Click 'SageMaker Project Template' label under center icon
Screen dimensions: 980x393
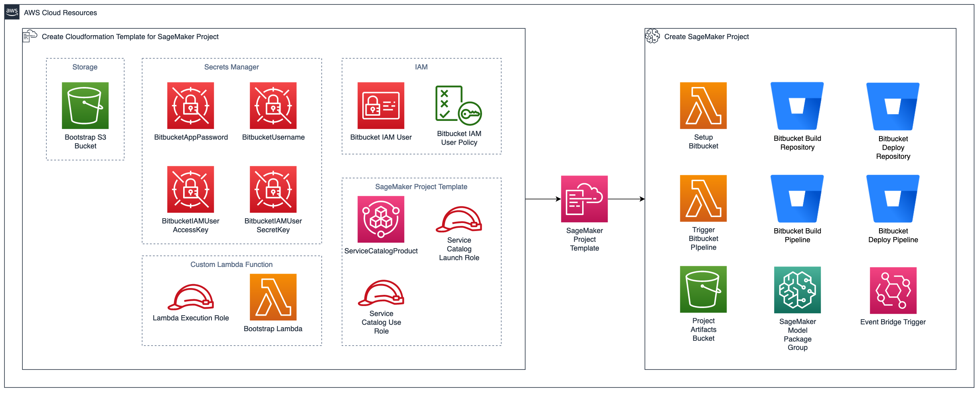point(584,239)
